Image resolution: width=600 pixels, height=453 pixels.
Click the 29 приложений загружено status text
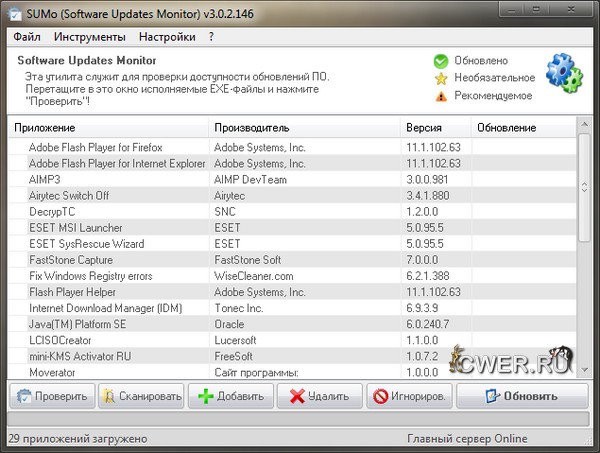(78, 439)
